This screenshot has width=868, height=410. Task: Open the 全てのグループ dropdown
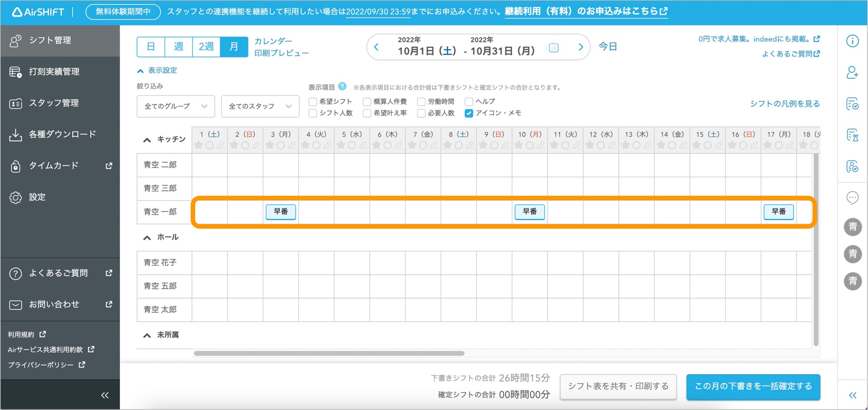pyautogui.click(x=175, y=106)
